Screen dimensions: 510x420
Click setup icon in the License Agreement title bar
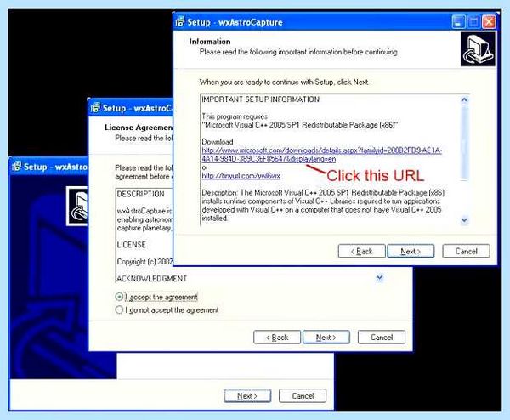pyautogui.click(x=95, y=108)
